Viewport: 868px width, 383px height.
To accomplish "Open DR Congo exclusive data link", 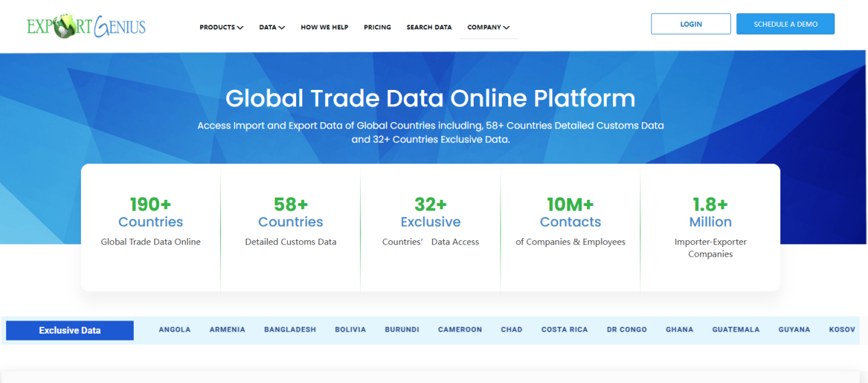I will click(627, 329).
